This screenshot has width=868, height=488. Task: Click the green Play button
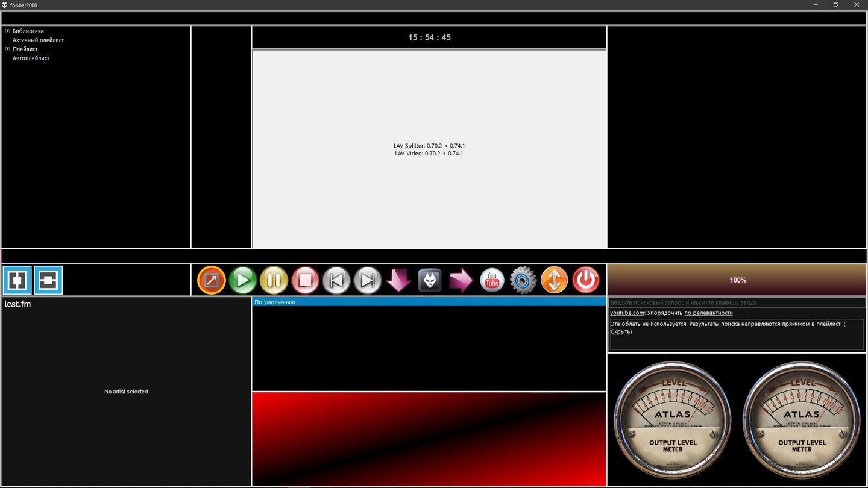pyautogui.click(x=243, y=280)
